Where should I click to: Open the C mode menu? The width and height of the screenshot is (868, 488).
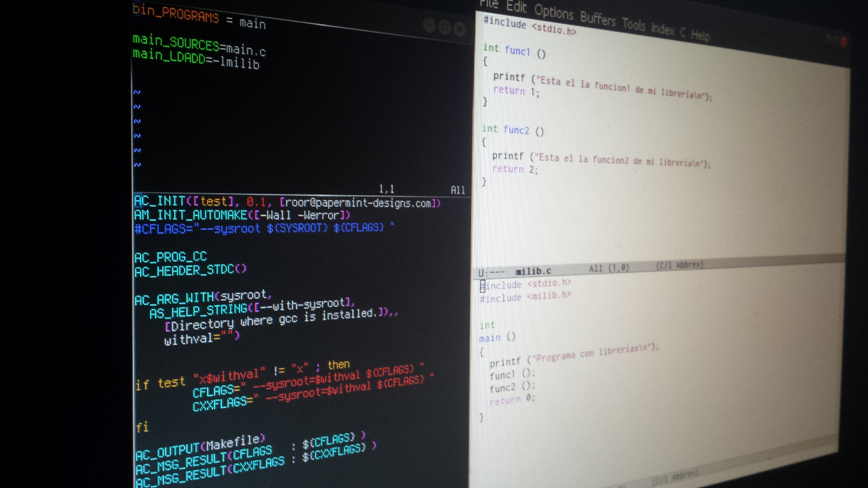682,32
